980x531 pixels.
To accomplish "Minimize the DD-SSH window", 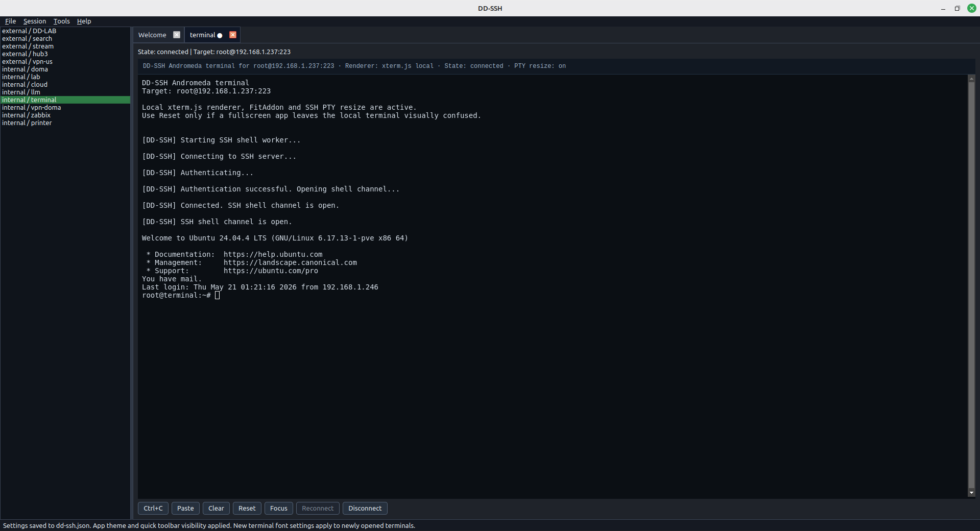I will [943, 8].
